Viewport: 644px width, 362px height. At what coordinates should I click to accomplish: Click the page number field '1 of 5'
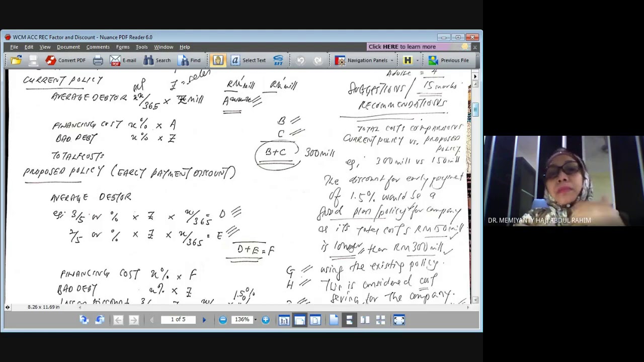[x=178, y=319]
